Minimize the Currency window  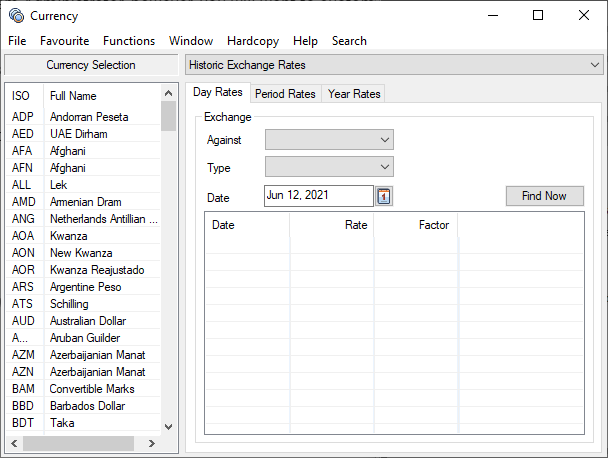pos(493,16)
